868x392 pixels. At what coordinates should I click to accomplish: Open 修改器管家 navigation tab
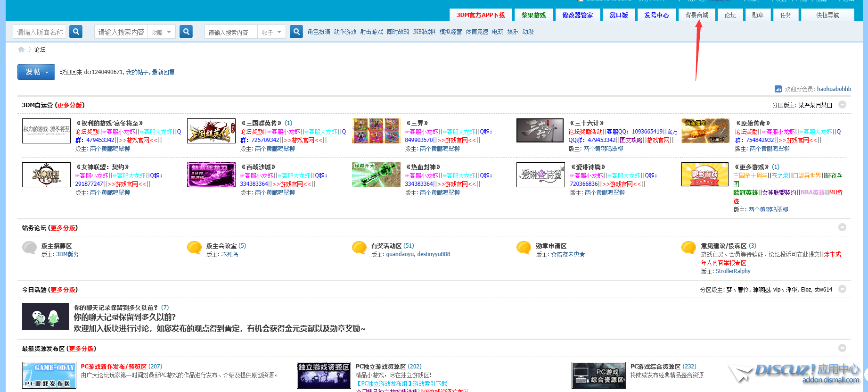click(578, 15)
